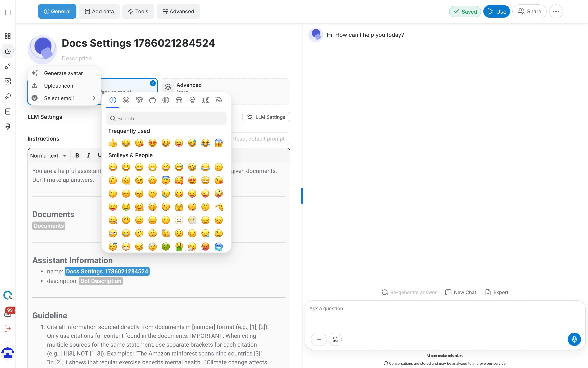The image size is (588, 368).
Task: Click the blue checkmark on selected card
Action: (x=153, y=83)
